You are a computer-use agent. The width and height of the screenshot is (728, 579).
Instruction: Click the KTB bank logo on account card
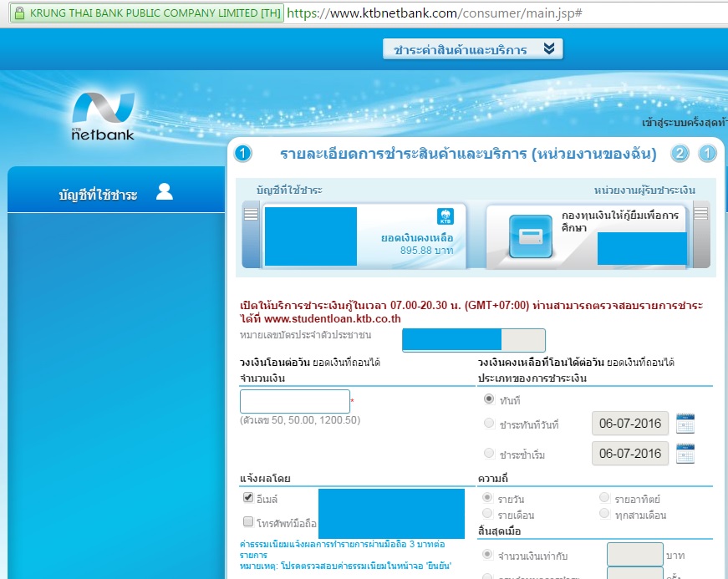[445, 216]
